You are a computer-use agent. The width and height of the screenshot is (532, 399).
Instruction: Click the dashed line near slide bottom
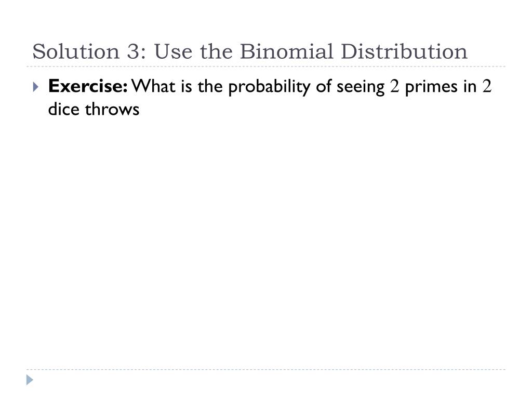266,369
